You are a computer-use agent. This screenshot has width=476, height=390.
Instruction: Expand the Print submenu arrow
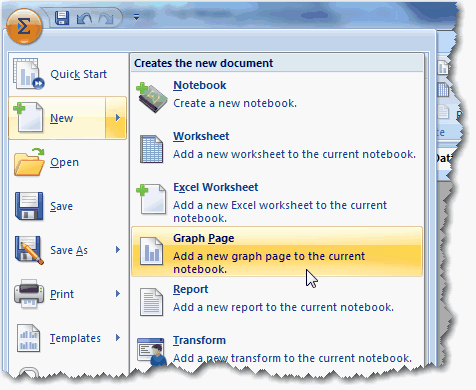pyautogui.click(x=118, y=294)
